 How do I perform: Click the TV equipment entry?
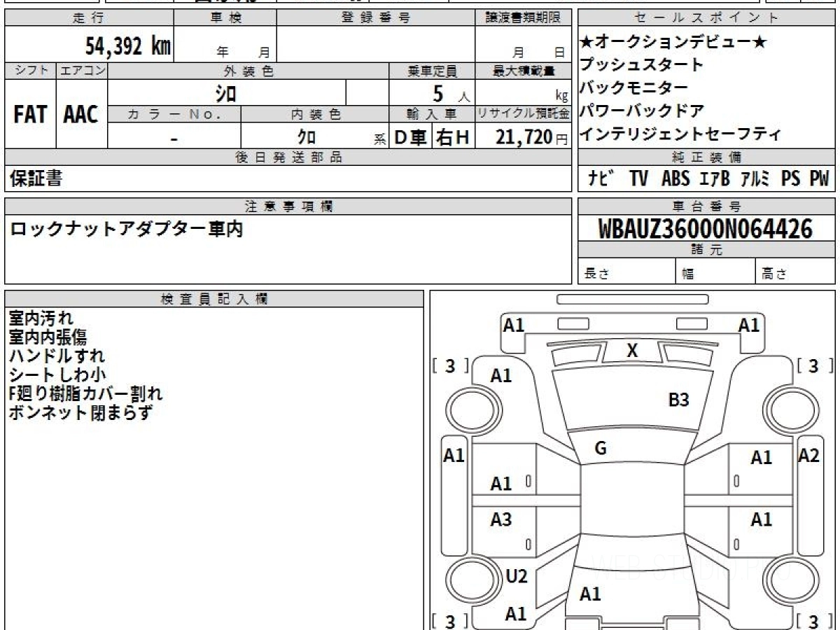click(x=638, y=178)
